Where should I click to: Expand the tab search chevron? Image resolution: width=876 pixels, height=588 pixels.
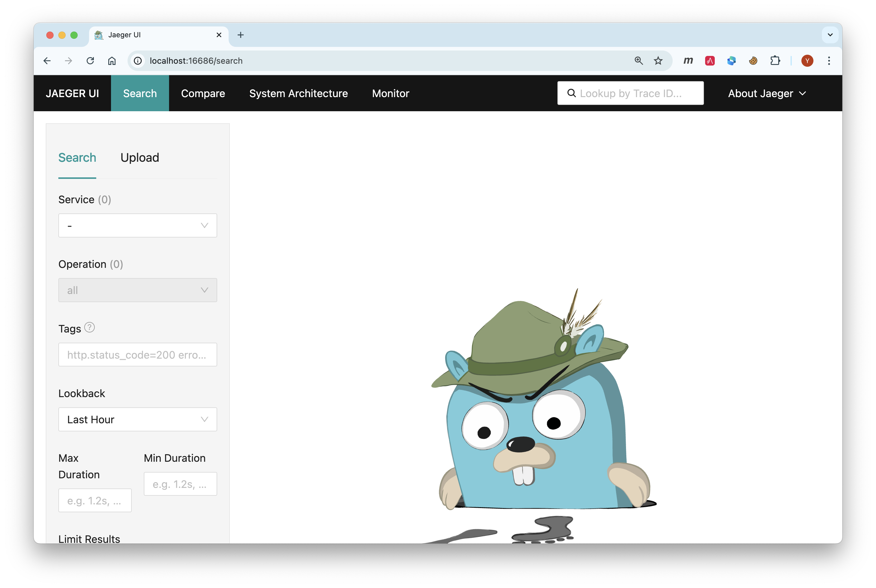click(x=830, y=35)
